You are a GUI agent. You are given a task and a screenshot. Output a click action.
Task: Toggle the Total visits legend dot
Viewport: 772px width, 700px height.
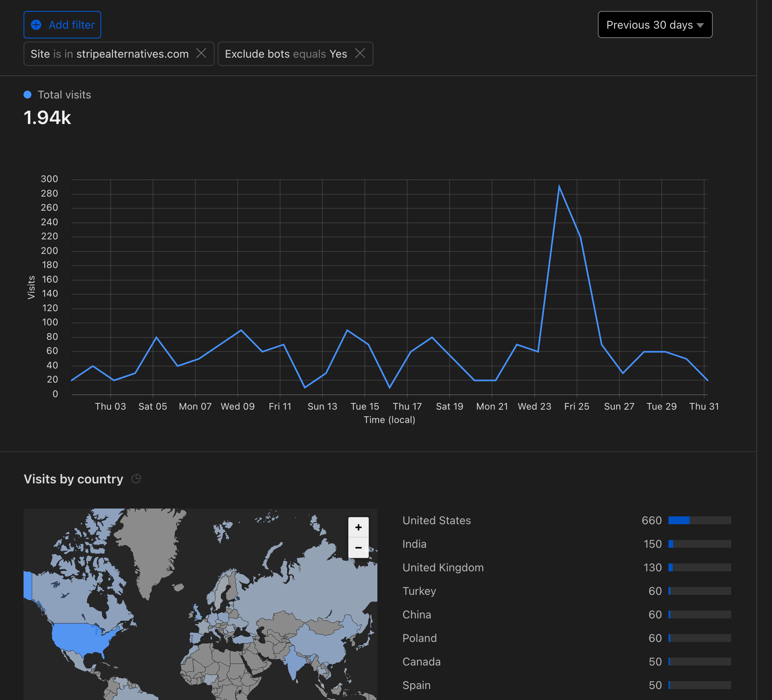coord(27,95)
